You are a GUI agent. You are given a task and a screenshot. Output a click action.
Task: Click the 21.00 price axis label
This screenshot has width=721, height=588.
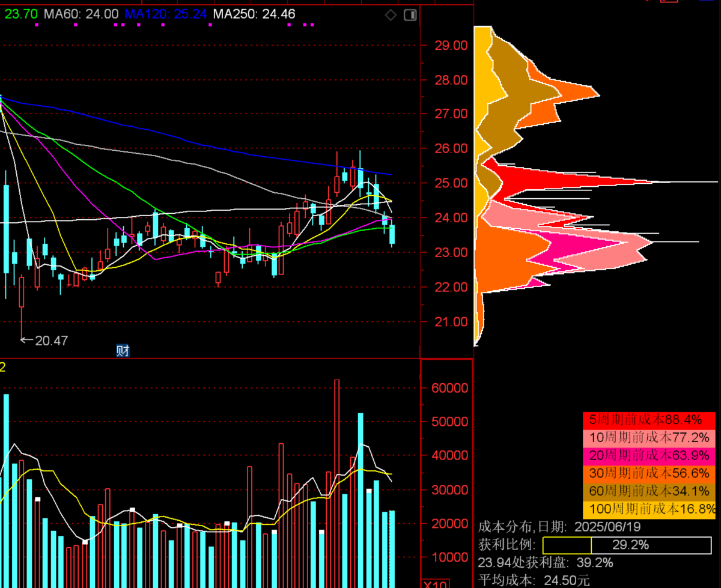click(451, 321)
